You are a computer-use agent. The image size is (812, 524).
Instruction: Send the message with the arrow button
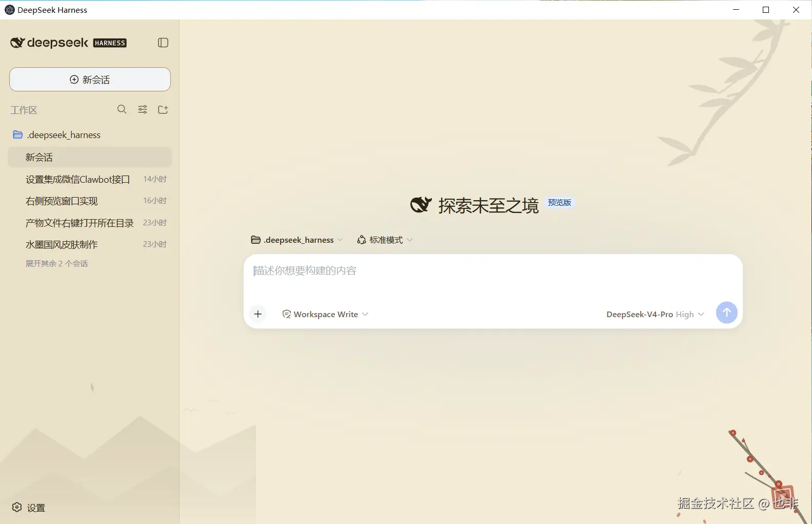coord(726,313)
